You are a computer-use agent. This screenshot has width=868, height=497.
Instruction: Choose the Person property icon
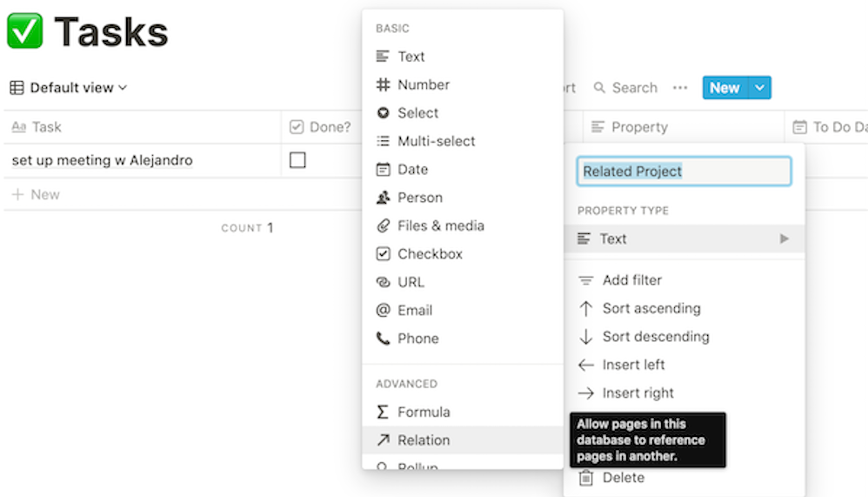coord(383,198)
